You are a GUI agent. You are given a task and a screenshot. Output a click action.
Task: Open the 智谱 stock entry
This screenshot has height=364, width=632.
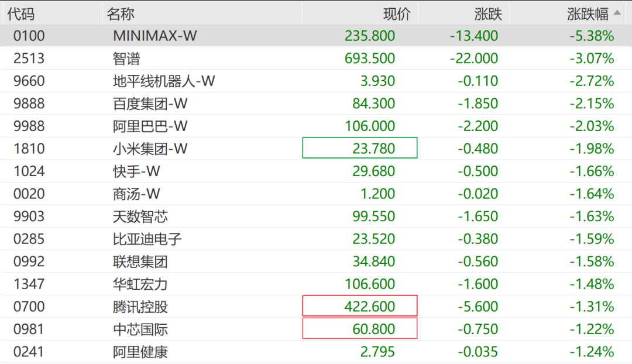click(126, 59)
